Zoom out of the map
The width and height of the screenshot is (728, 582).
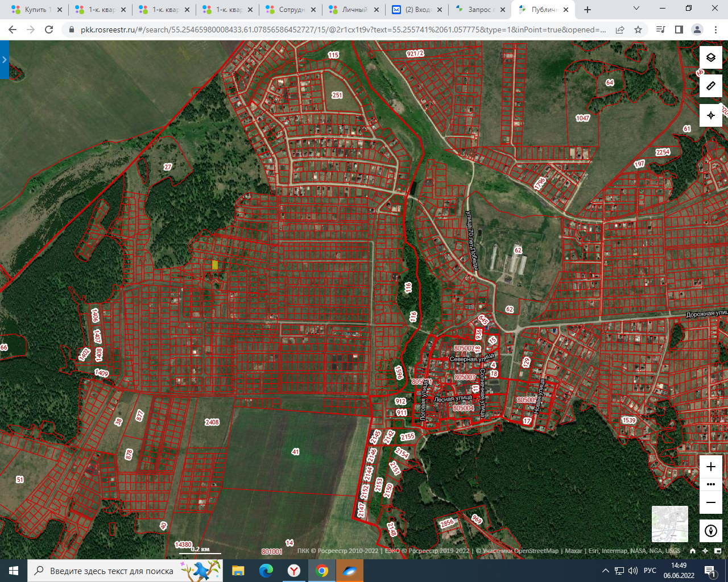click(x=711, y=502)
